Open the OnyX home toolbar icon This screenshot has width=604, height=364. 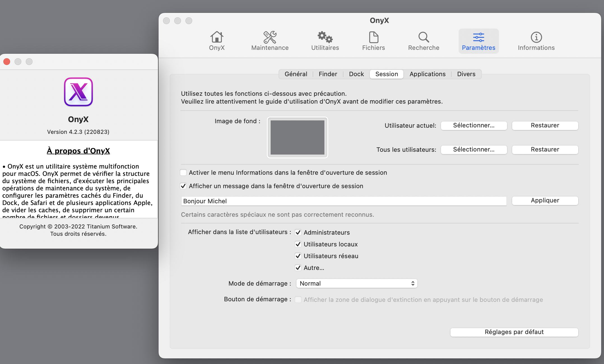tap(217, 38)
